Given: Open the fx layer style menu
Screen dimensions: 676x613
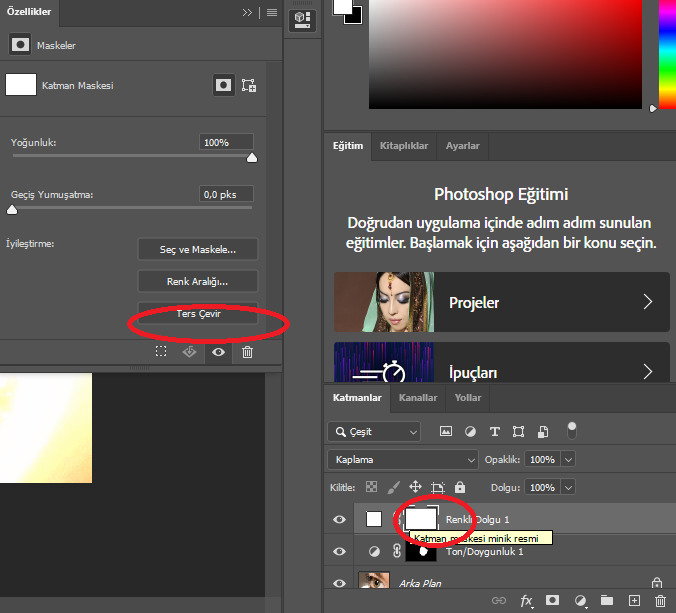Looking at the screenshot, I should [526, 600].
